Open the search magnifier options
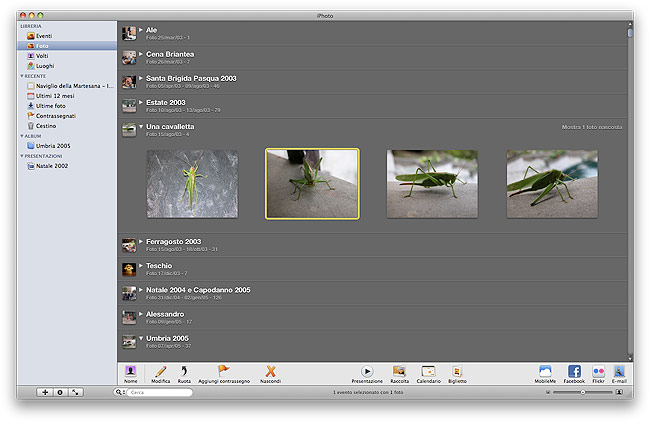650x422 pixels. (x=119, y=392)
